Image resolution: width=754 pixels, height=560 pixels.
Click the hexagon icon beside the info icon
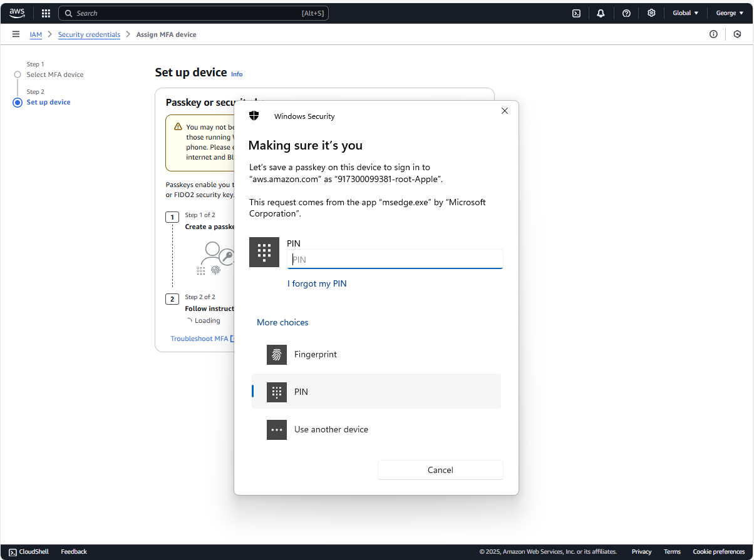pyautogui.click(x=738, y=34)
